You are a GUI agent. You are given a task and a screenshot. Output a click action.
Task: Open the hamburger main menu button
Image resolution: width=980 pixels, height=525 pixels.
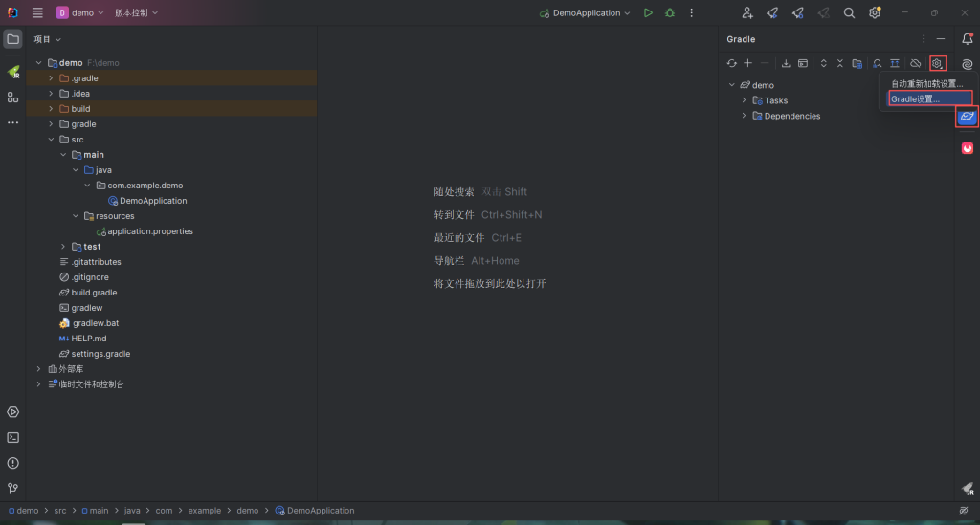37,13
